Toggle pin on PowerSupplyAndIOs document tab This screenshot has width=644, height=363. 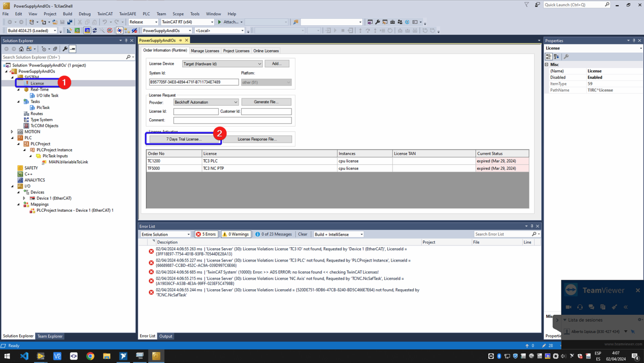180,40
